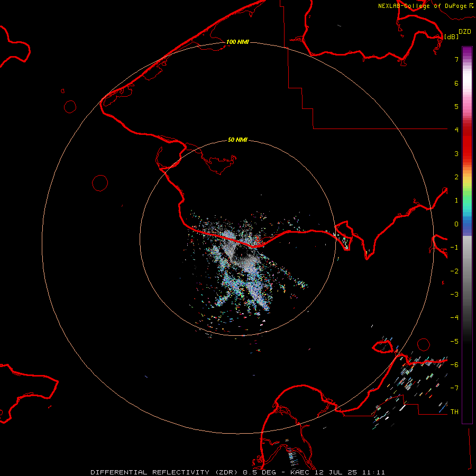The image size is (476, 476).
Task: Click the "-3" tick label on scale
Action: tap(454, 295)
